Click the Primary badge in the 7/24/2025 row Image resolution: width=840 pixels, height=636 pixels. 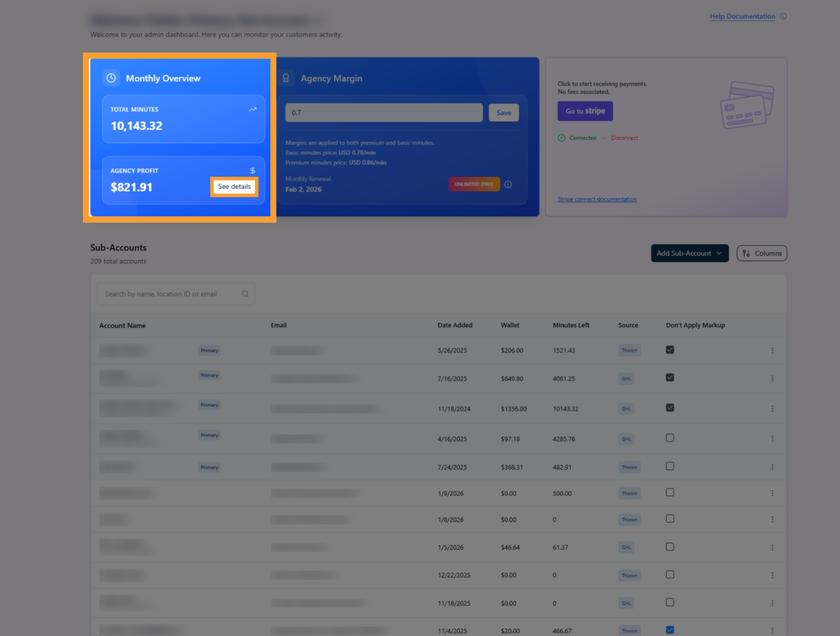tap(209, 467)
